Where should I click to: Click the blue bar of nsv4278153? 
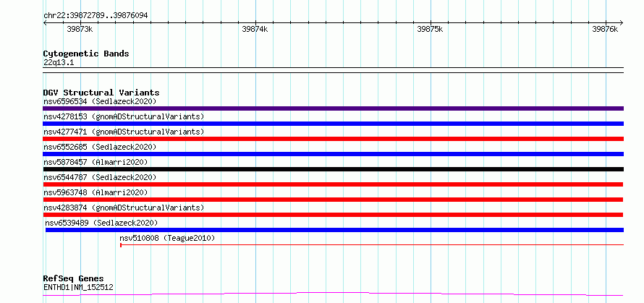[x=333, y=124]
